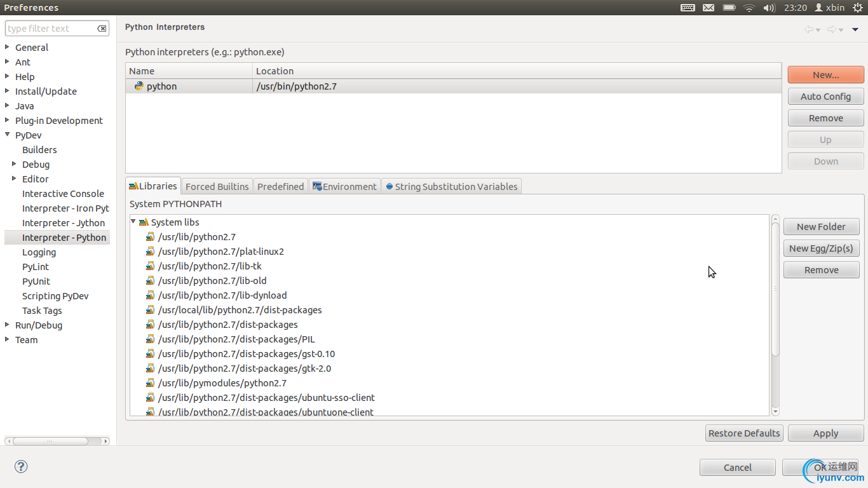The image size is (868, 488).
Task: Select Interpreter - Jython in the tree
Action: pyautogui.click(x=64, y=223)
